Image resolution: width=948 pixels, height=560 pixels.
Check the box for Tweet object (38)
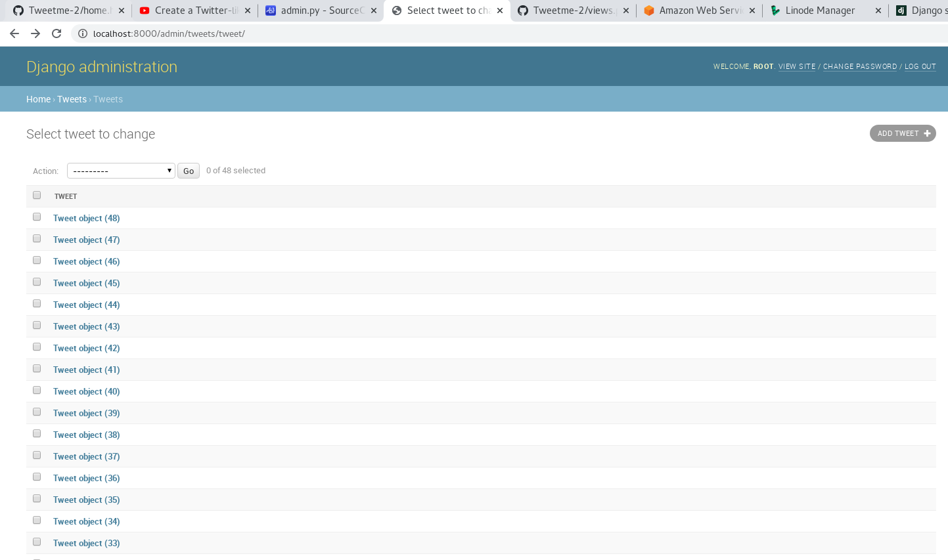(37, 433)
